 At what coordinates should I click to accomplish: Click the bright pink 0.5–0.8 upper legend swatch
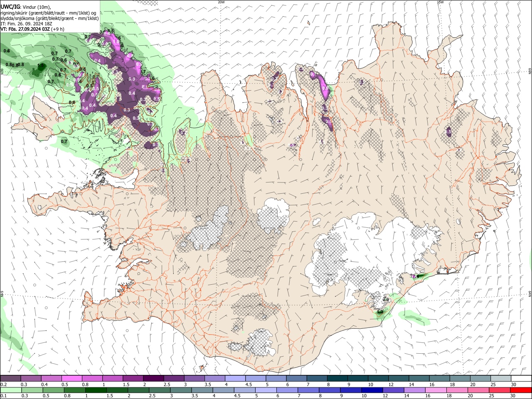click(71, 379)
